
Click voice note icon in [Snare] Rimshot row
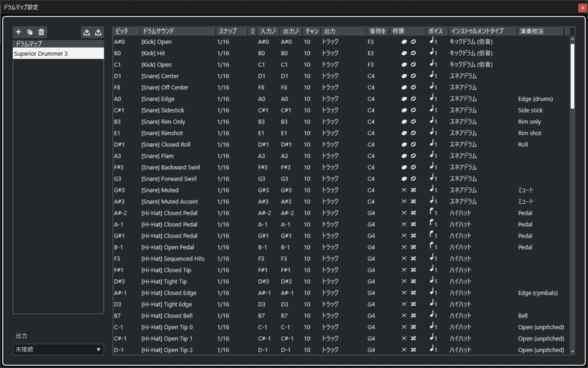(x=433, y=133)
